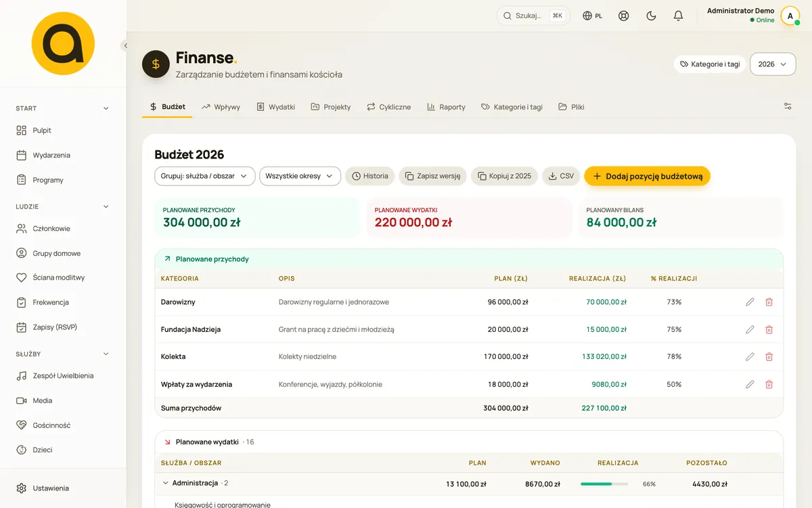812x508 pixels.
Task: Collapse the LUDZIE sidebar section
Action: tap(106, 207)
